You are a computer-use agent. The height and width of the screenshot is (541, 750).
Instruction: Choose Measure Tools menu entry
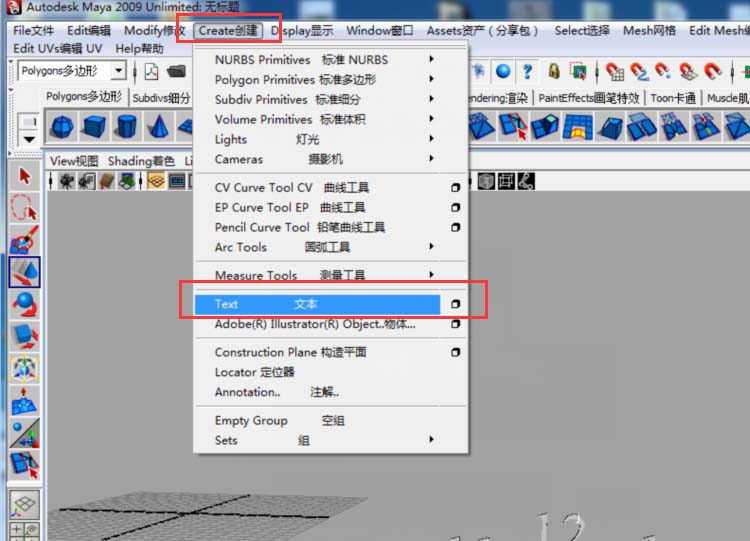[x=290, y=275]
